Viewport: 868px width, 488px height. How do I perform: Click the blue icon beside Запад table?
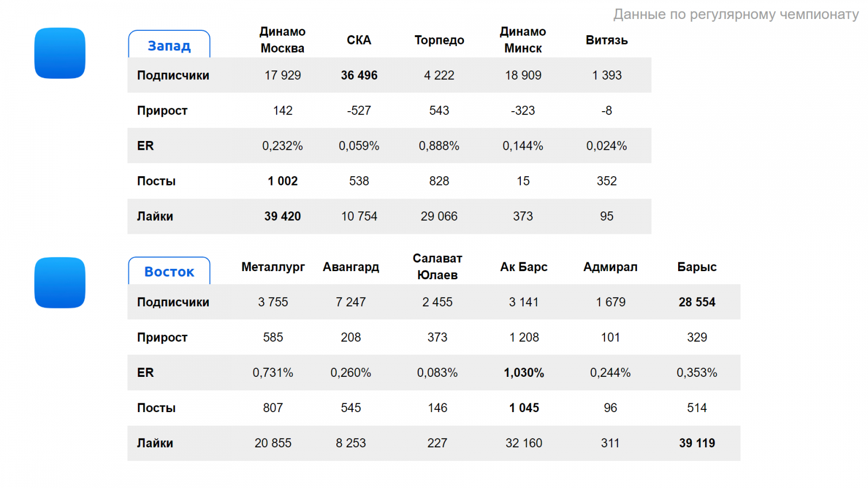click(60, 53)
